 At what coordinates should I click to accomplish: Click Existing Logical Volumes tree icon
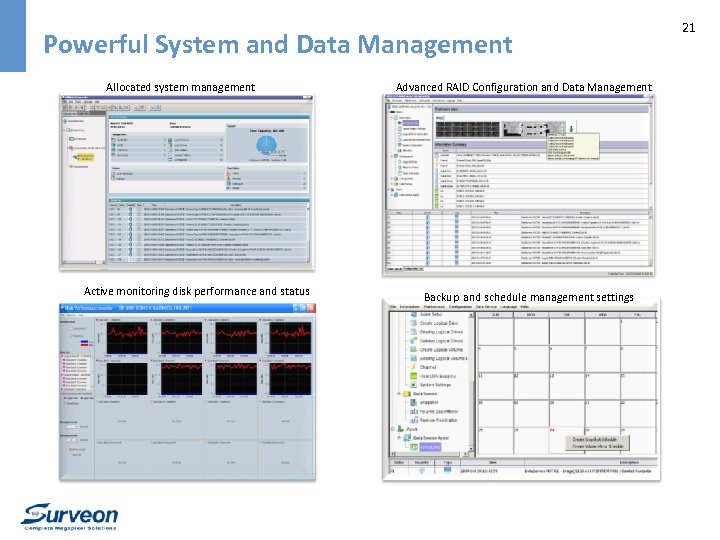[x=413, y=358]
